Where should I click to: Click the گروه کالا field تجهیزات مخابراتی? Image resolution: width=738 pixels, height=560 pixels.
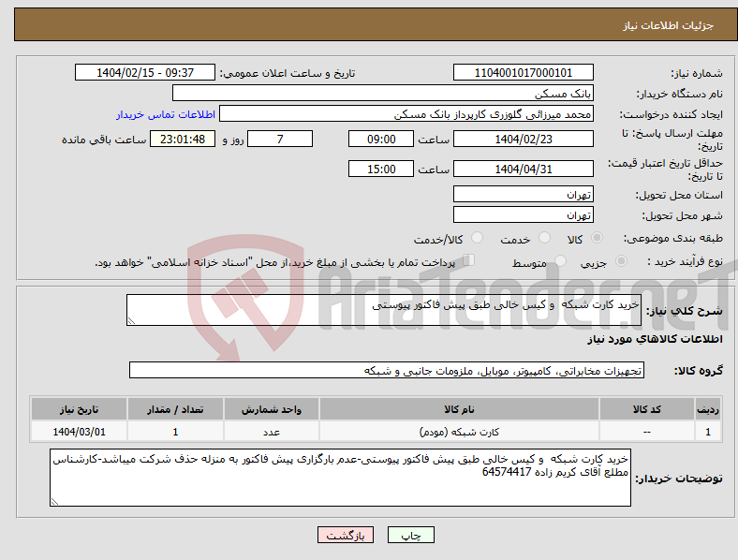tap(387, 370)
